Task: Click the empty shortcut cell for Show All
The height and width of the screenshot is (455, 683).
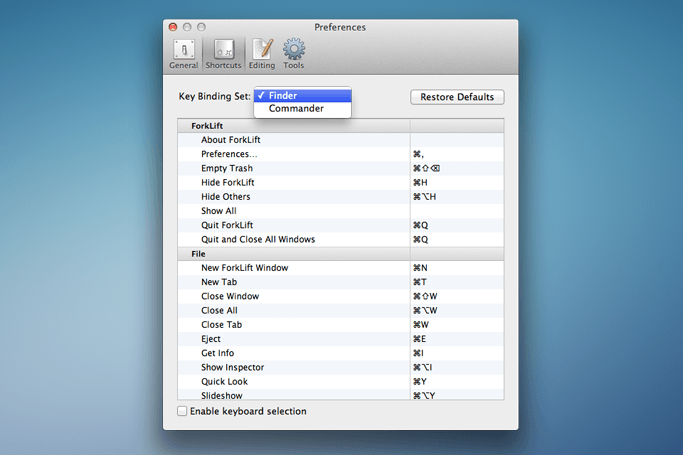Action: tap(457, 211)
